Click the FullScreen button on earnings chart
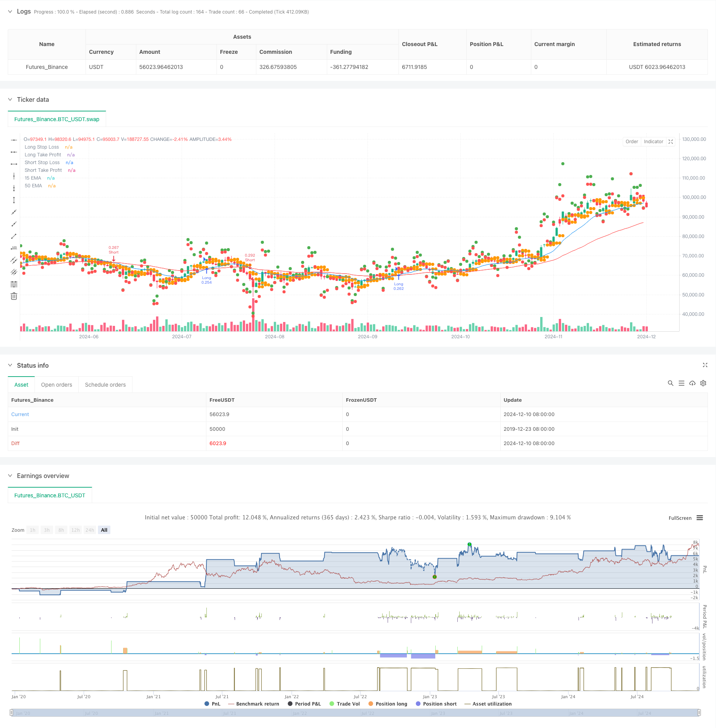716x728 pixels. click(x=680, y=518)
